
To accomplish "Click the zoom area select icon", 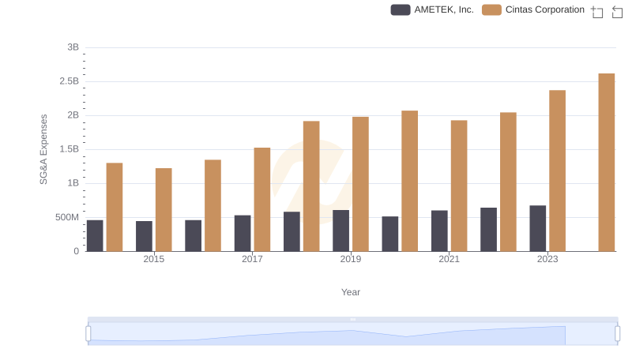I will pos(597,12).
